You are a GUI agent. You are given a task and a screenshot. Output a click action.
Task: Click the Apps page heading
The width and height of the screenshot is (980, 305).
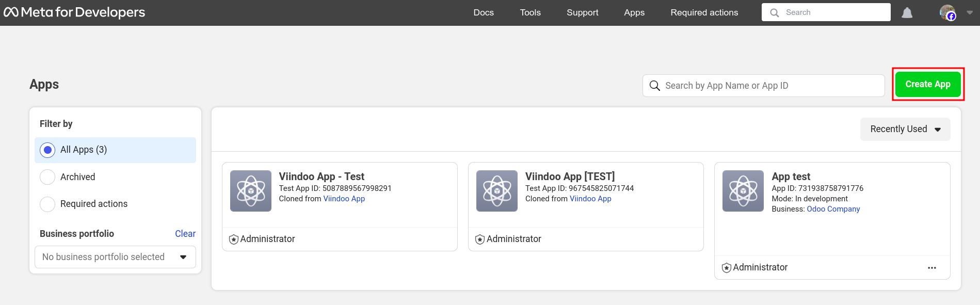(44, 84)
